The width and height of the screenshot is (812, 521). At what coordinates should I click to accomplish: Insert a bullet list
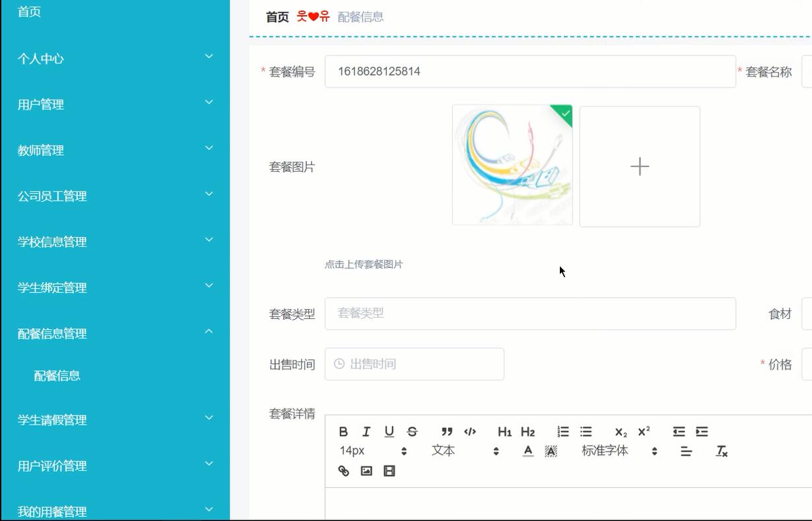pos(586,432)
